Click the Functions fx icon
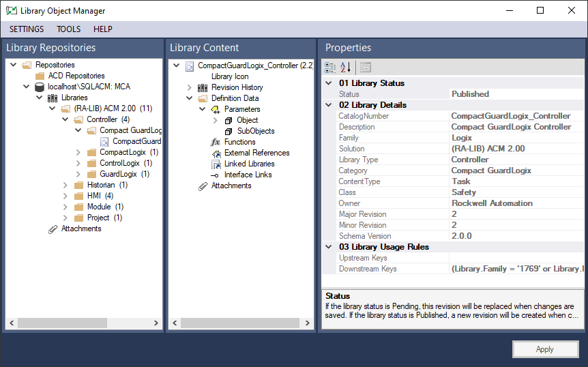This screenshot has height=367, width=588. (x=216, y=142)
